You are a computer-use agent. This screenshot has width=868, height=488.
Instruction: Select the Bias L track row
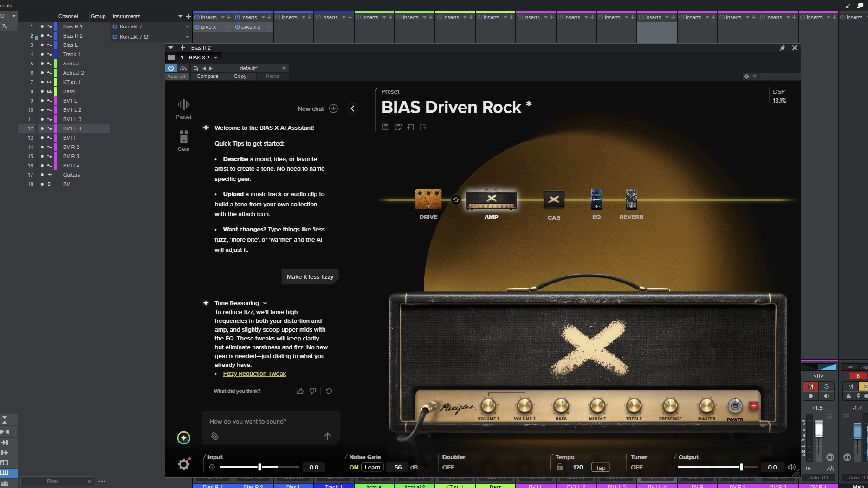[64, 45]
